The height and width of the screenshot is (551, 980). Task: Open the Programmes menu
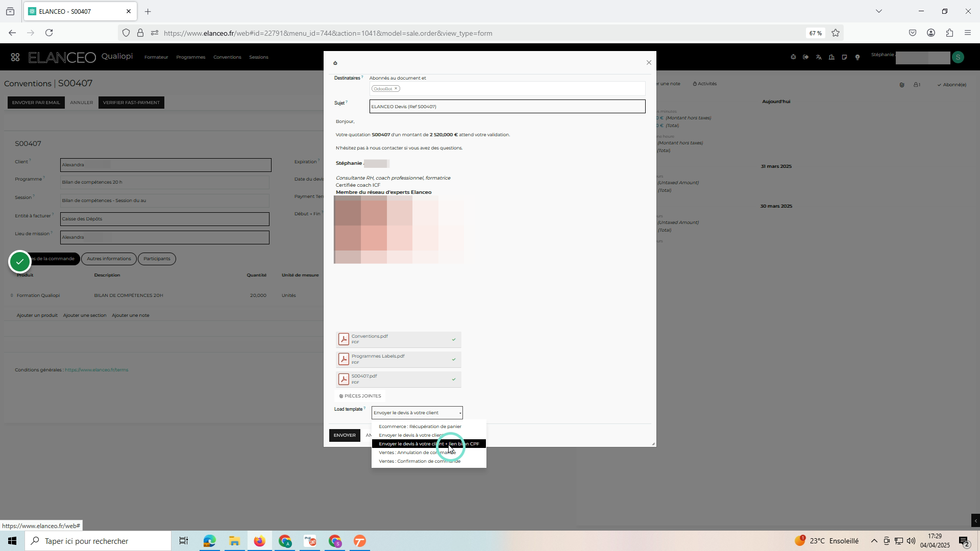pyautogui.click(x=190, y=57)
